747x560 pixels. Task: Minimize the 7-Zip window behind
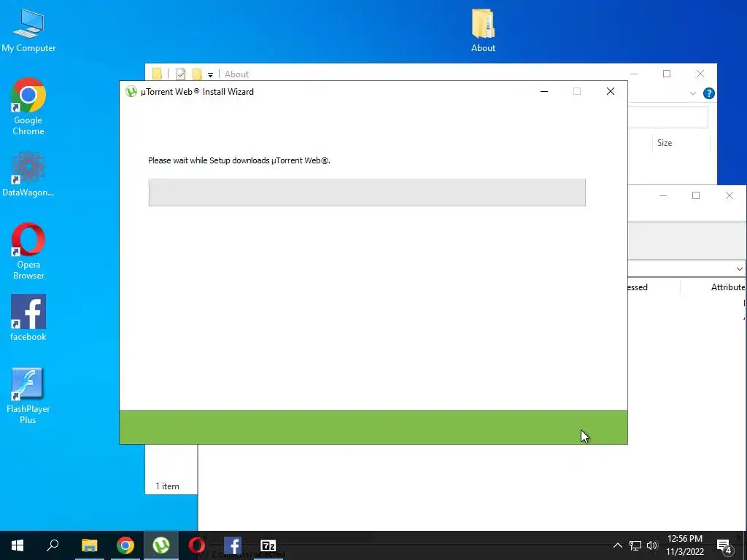(x=662, y=195)
